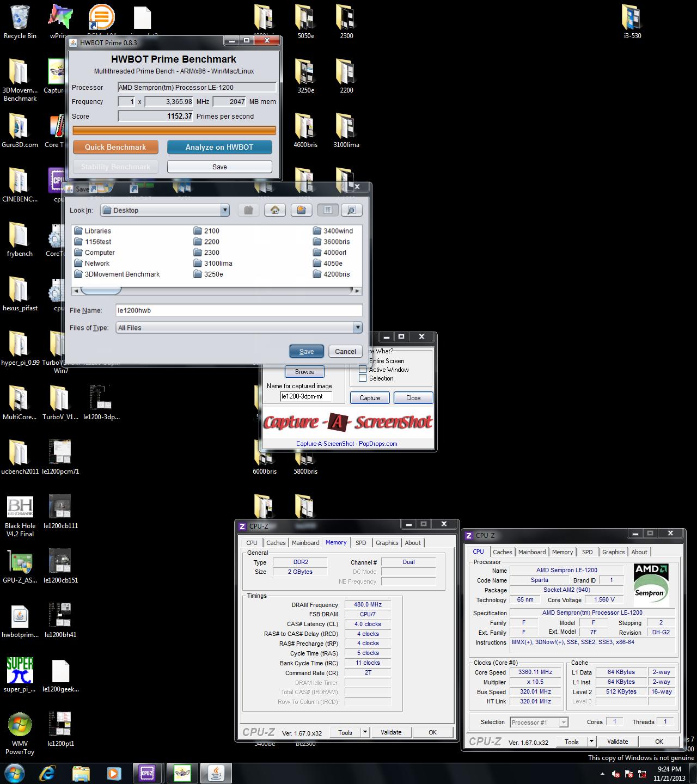Image resolution: width=697 pixels, height=784 pixels.
Task: Select the frybench desktop folder
Action: (20, 240)
